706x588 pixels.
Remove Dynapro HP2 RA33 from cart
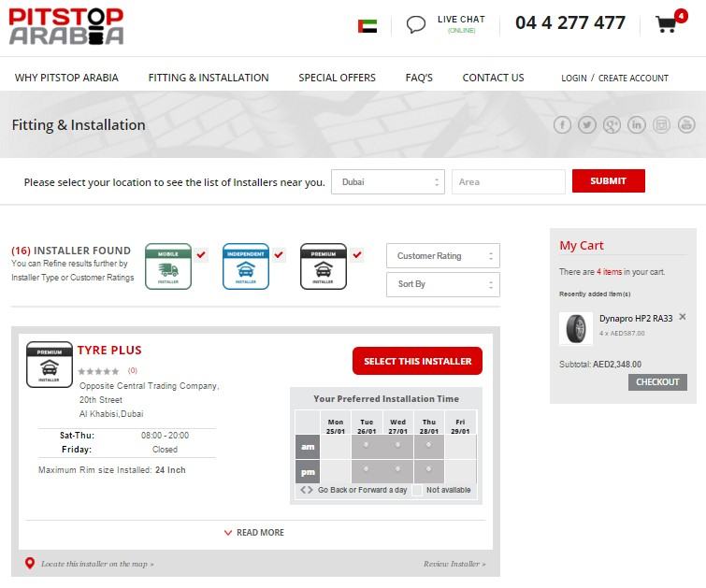coord(683,317)
